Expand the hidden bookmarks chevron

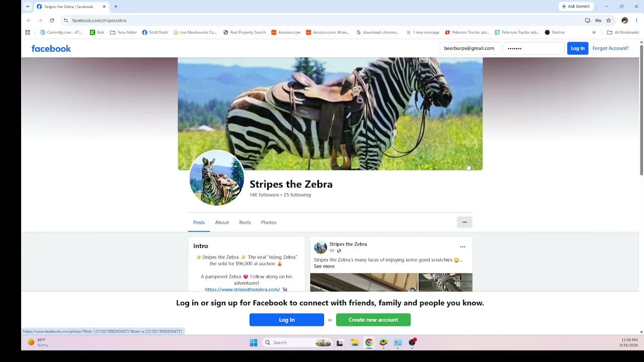click(x=594, y=32)
